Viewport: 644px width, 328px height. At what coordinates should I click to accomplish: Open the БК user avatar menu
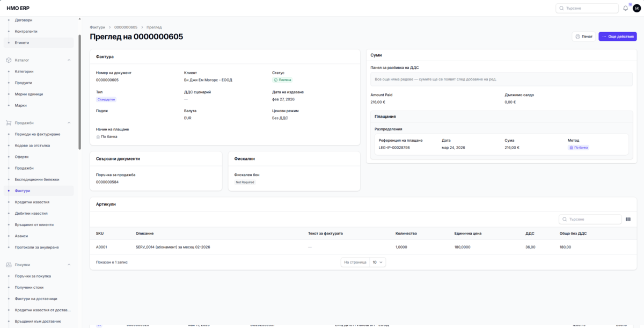click(636, 8)
